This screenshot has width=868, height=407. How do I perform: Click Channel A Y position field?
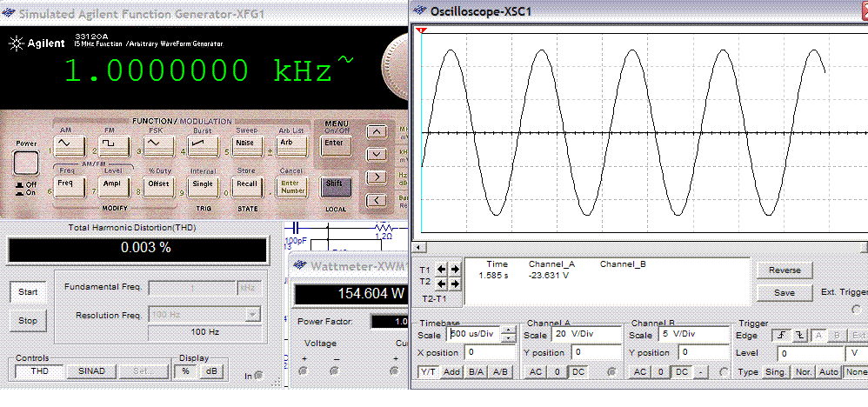click(596, 352)
